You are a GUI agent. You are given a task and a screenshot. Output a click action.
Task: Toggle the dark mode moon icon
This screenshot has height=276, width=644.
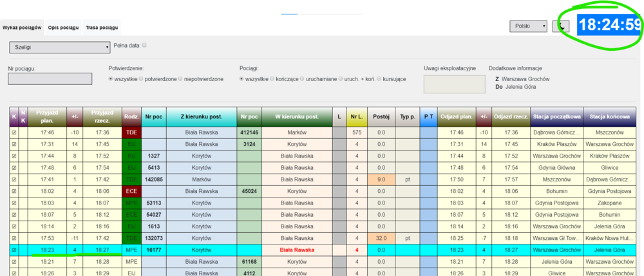coord(560,26)
